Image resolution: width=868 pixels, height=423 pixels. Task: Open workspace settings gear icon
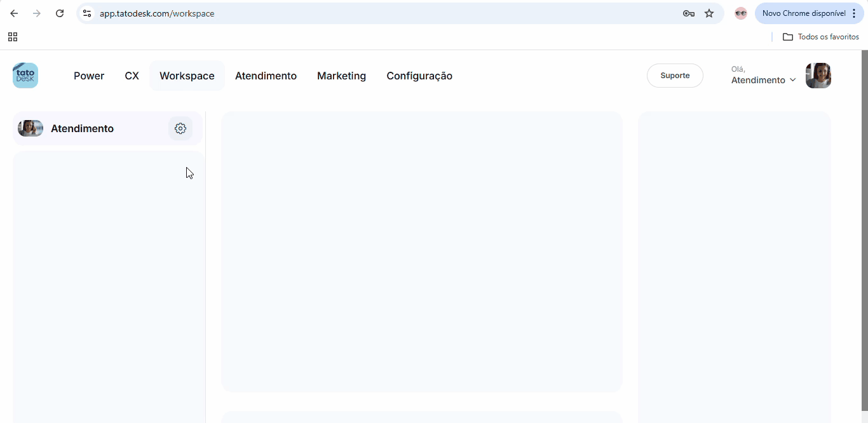[x=180, y=128]
